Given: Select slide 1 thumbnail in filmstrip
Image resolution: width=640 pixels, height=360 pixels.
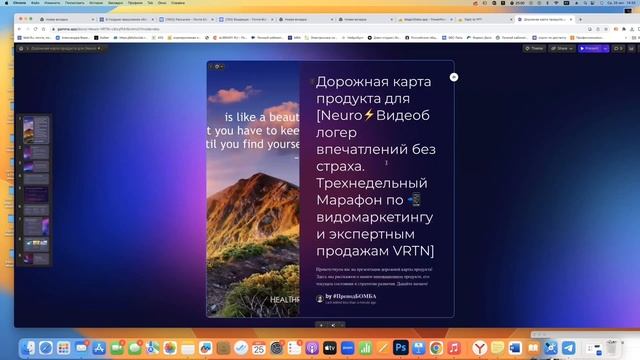Looking at the screenshot, I should pyautogui.click(x=36, y=130).
